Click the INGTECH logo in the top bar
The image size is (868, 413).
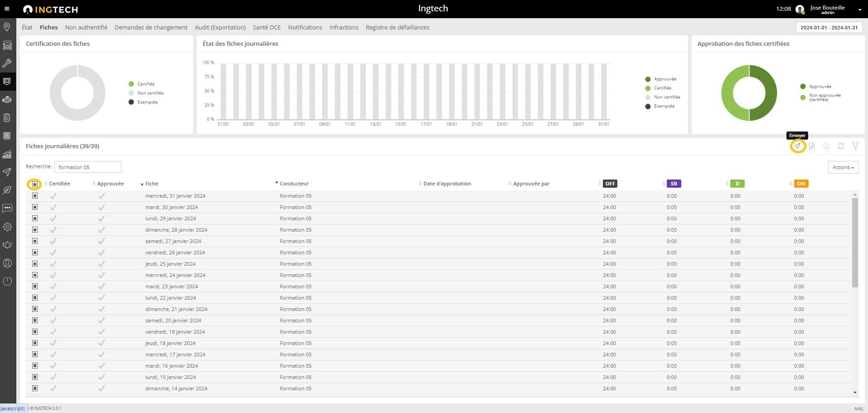pyautogui.click(x=49, y=9)
